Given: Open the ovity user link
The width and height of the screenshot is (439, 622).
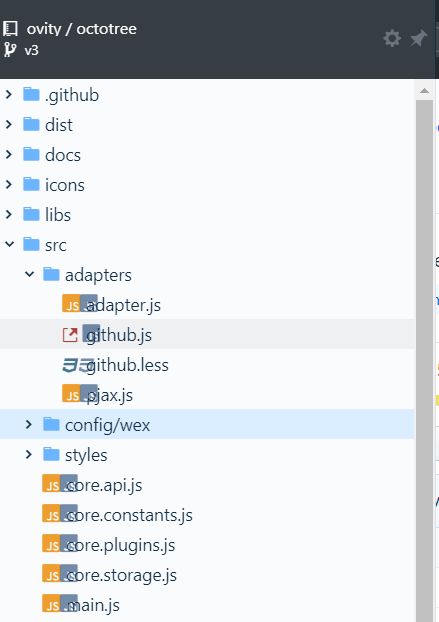Looking at the screenshot, I should tap(44, 29).
